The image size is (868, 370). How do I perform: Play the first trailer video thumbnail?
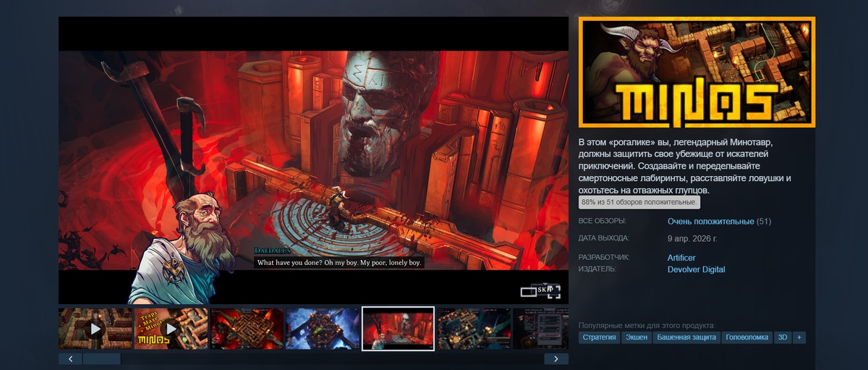[x=95, y=329]
